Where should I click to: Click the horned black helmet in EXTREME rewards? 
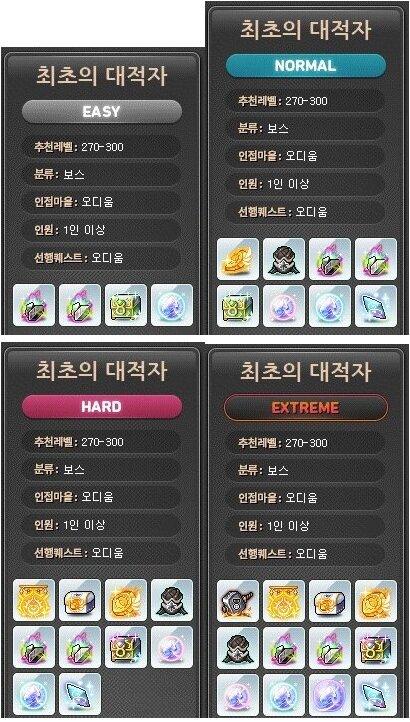point(238,601)
